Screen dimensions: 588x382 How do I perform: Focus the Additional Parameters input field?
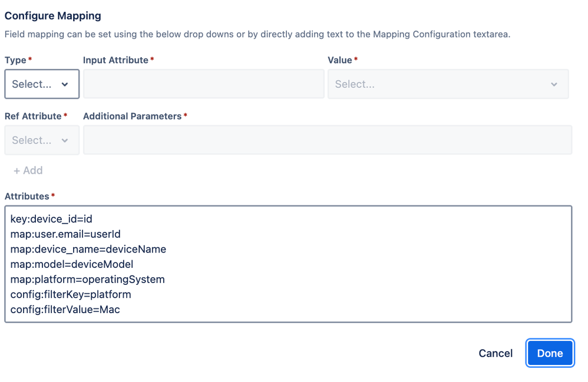point(327,140)
